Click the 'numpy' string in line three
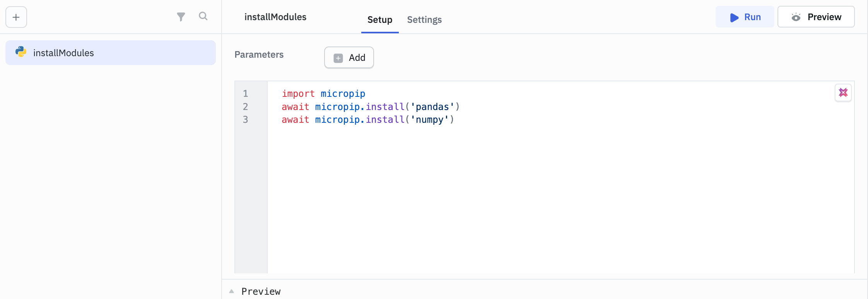The width and height of the screenshot is (868, 299). 429,120
